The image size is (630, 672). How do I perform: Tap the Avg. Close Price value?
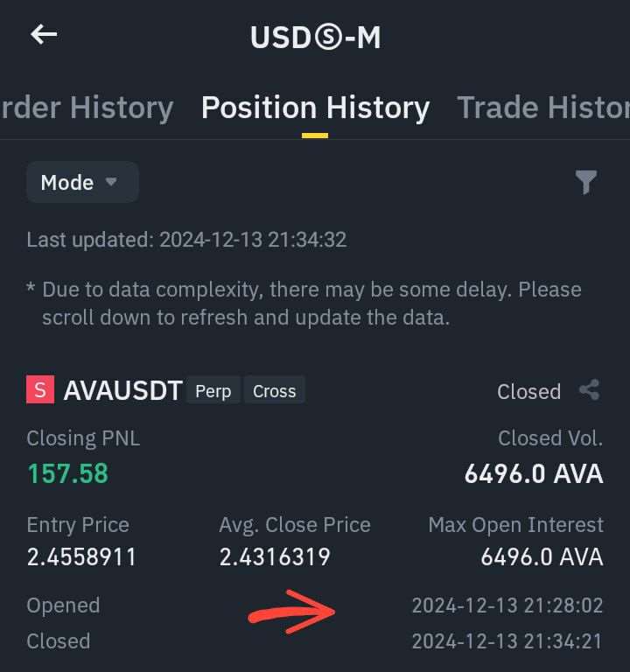[x=274, y=557]
